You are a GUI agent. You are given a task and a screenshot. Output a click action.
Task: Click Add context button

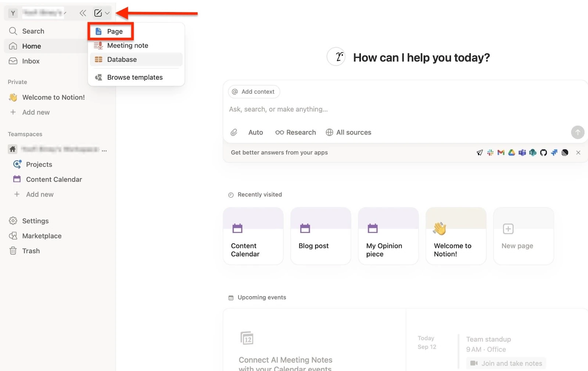tap(254, 92)
